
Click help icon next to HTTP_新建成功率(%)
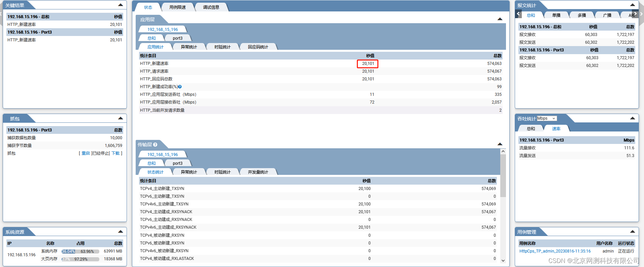180,87
